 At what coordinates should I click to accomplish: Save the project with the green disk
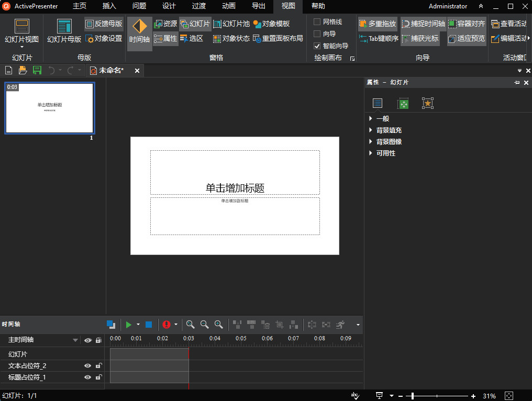point(37,70)
